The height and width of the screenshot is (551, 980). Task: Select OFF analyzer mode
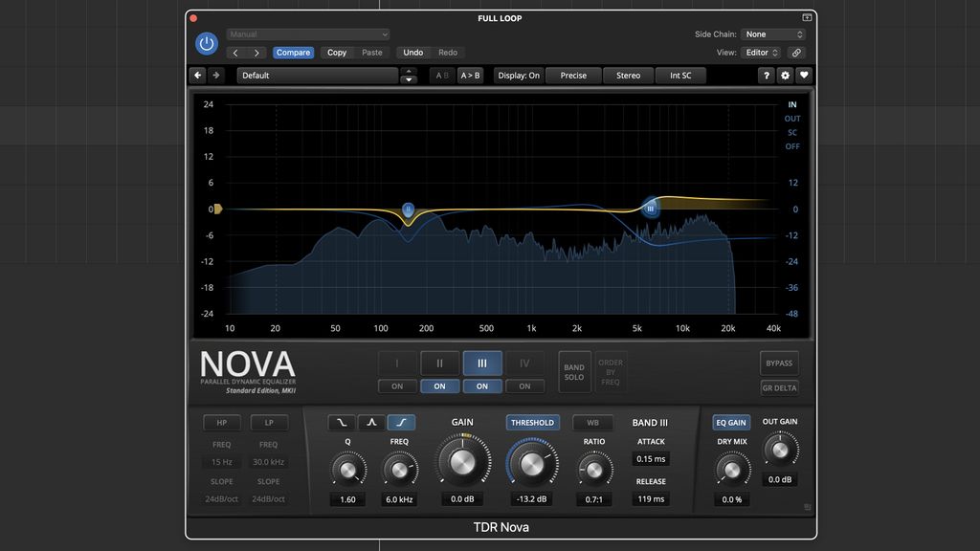[x=792, y=146]
